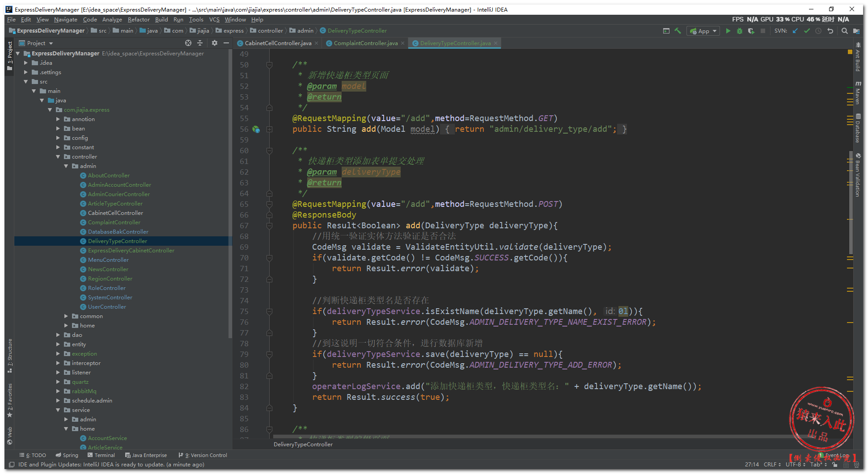Viewport: 868px width, 474px height.
Task: Open the Terminal tool window button
Action: (102, 455)
